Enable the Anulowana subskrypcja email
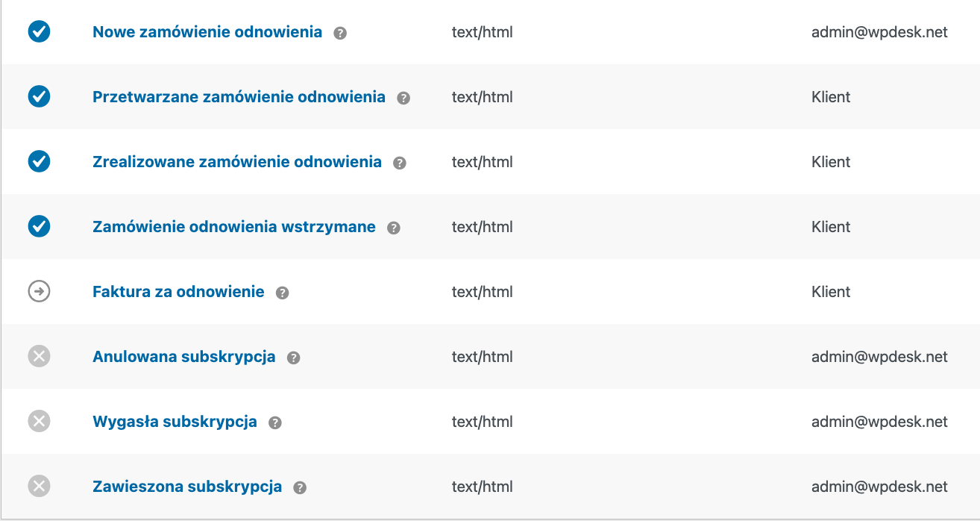The height and width of the screenshot is (521, 980). click(39, 356)
